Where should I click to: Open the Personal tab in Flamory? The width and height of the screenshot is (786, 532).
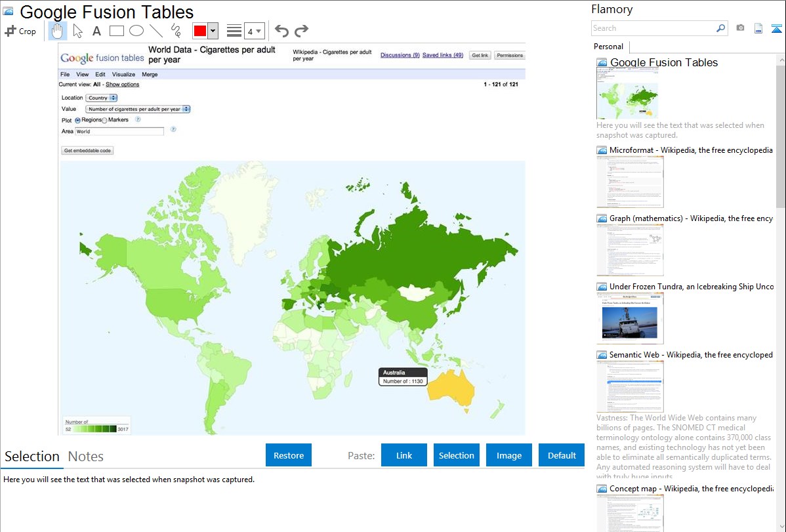[x=608, y=47]
